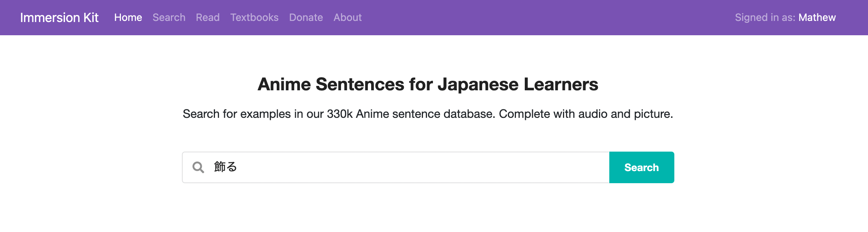Click the "Signed in as:" label
This screenshot has width=868, height=232.
point(765,18)
